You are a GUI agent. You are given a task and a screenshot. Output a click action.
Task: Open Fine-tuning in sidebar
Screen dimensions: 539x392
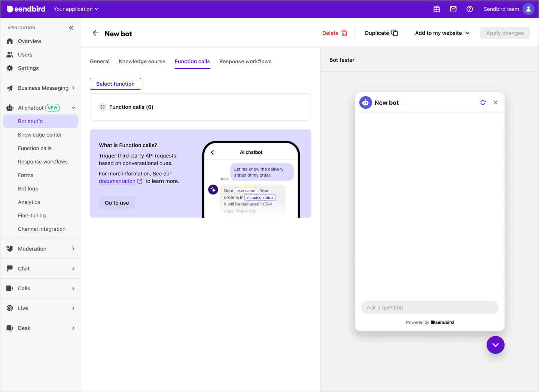[40, 215]
